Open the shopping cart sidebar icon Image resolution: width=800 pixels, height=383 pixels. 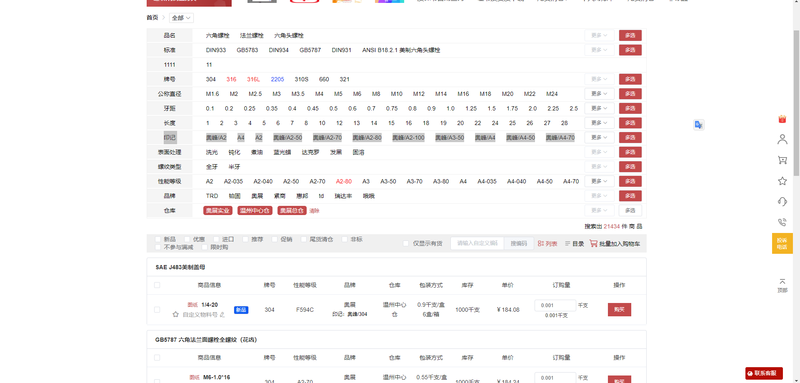(x=782, y=160)
